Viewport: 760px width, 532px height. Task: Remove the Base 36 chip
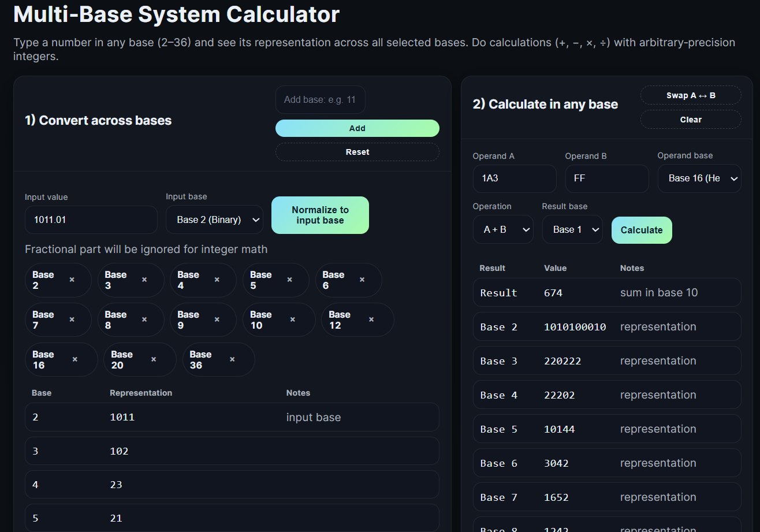pyautogui.click(x=233, y=359)
